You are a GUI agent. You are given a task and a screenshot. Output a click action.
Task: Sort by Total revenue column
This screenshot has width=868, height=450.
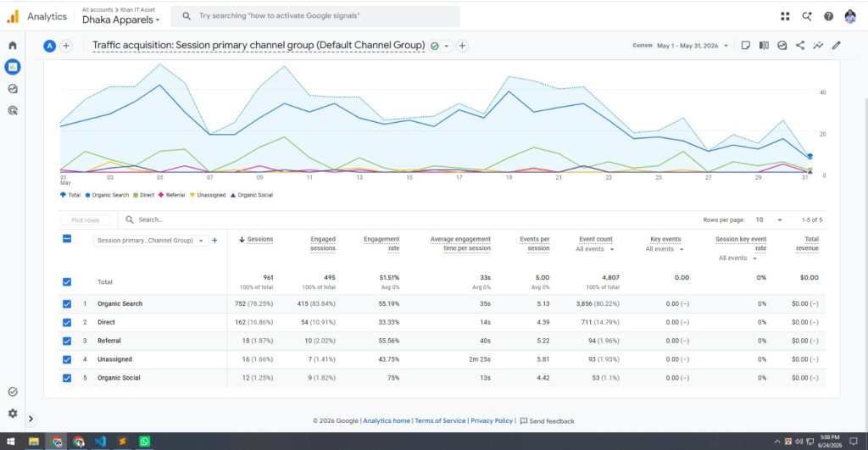(807, 243)
